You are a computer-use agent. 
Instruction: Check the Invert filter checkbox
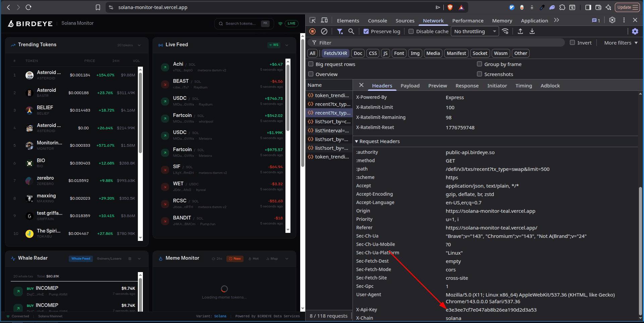573,43
